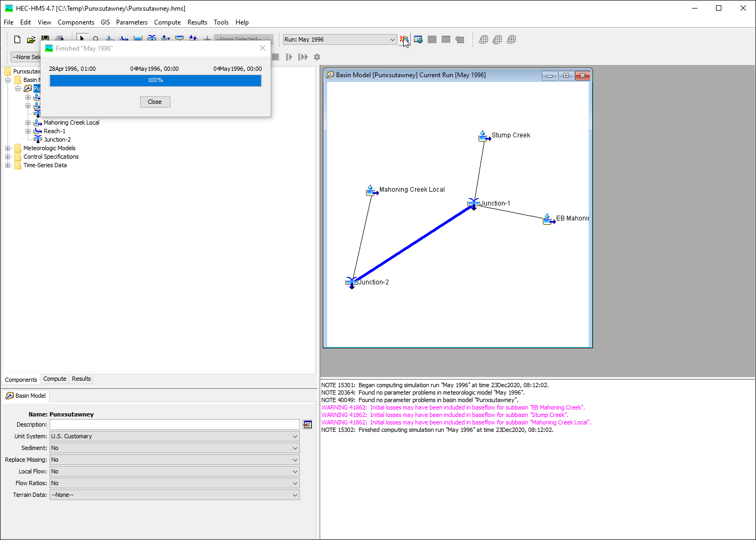
Task: Click Close button in Finished dialog
Action: [x=155, y=102]
